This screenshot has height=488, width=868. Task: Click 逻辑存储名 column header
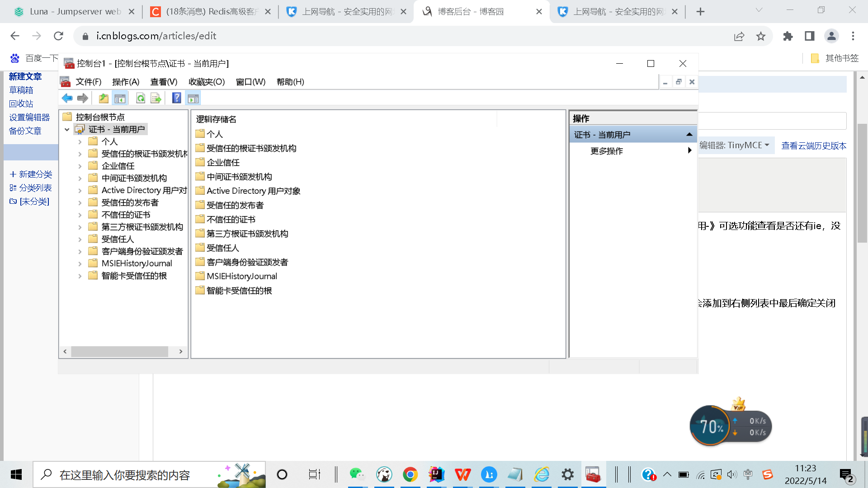tap(216, 119)
